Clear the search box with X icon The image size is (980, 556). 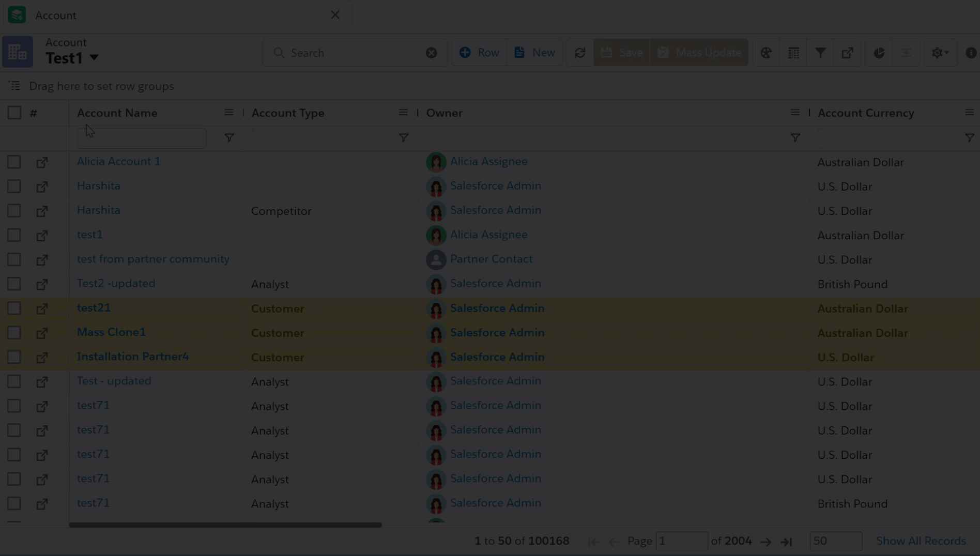point(431,53)
